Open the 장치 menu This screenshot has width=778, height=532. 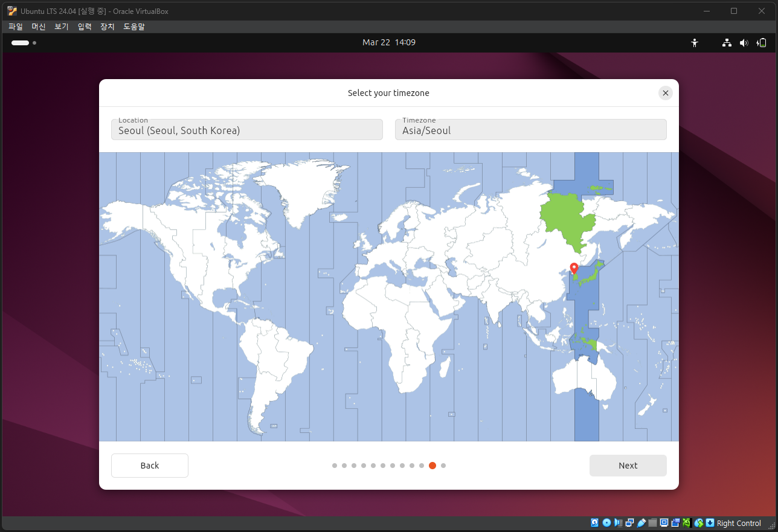tap(108, 27)
